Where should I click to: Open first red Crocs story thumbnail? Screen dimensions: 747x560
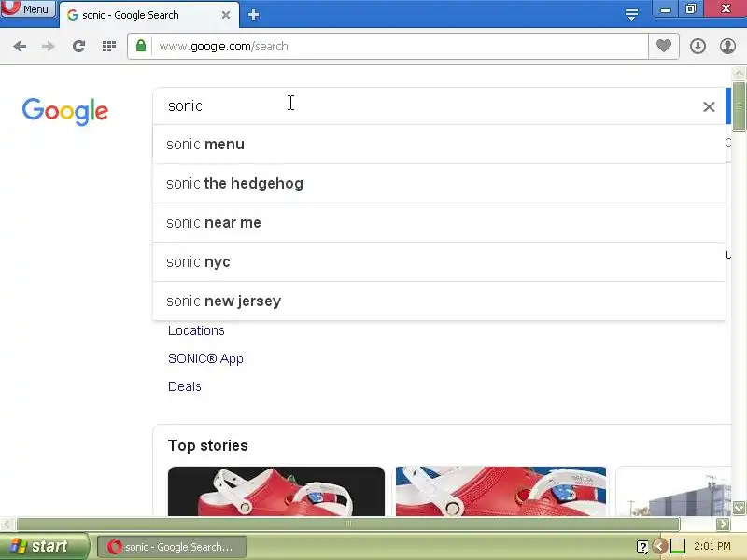click(x=276, y=491)
